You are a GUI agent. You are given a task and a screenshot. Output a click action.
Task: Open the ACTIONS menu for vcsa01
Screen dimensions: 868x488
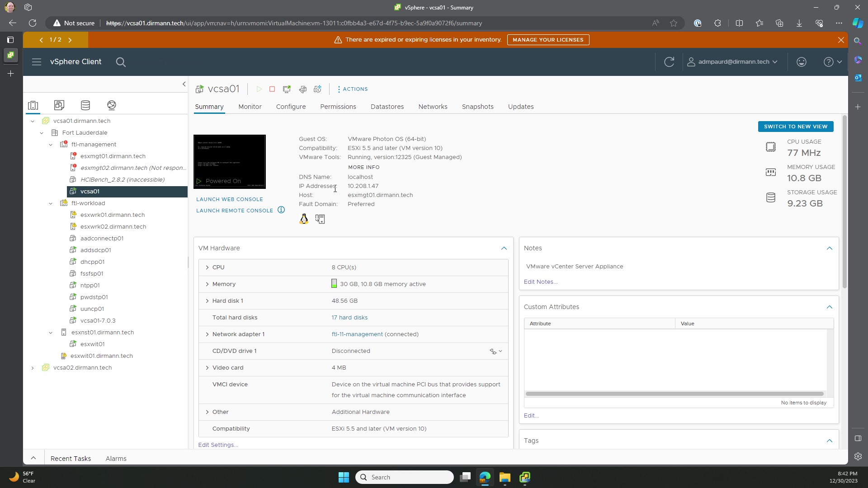[353, 89]
